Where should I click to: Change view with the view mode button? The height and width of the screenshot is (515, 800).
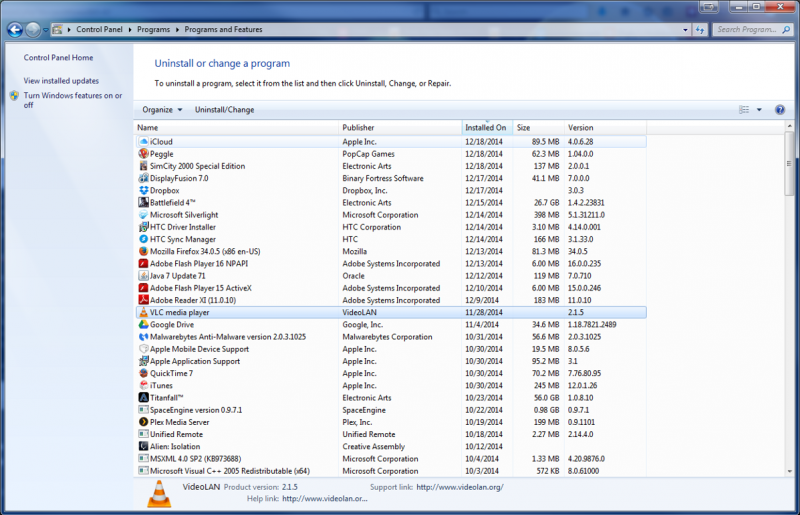744,110
